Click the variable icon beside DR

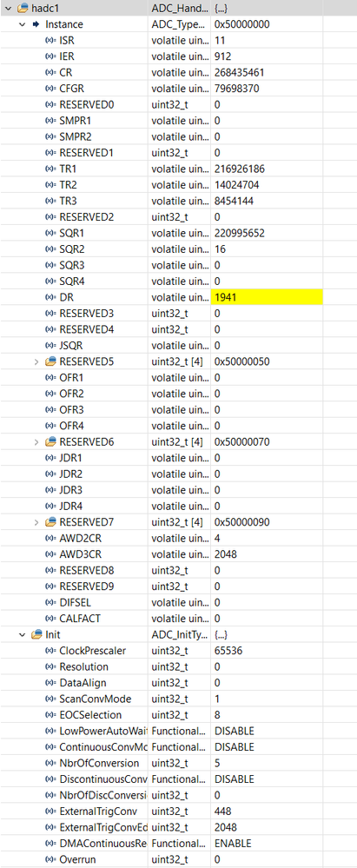coord(50,297)
